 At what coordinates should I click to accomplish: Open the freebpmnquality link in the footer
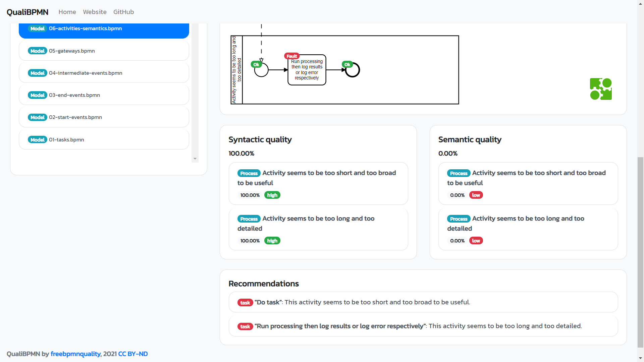[x=75, y=354]
